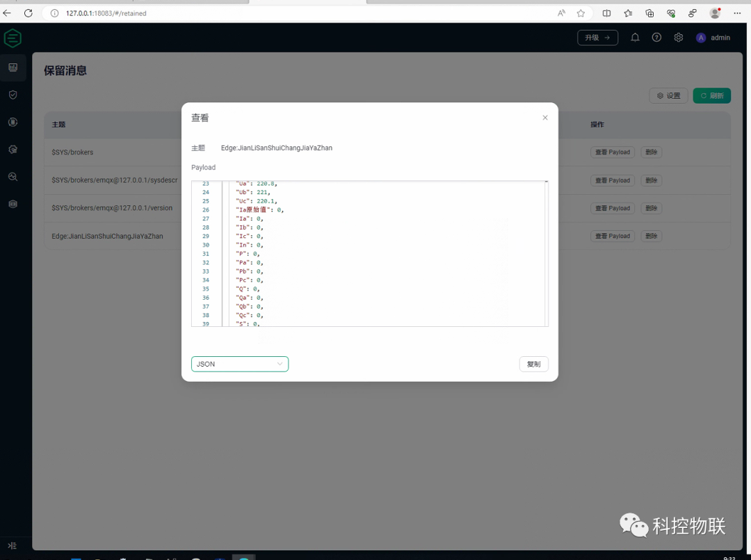Screen dimensions: 751x560
Task: Open browser split screen icon
Action: [x=606, y=13]
